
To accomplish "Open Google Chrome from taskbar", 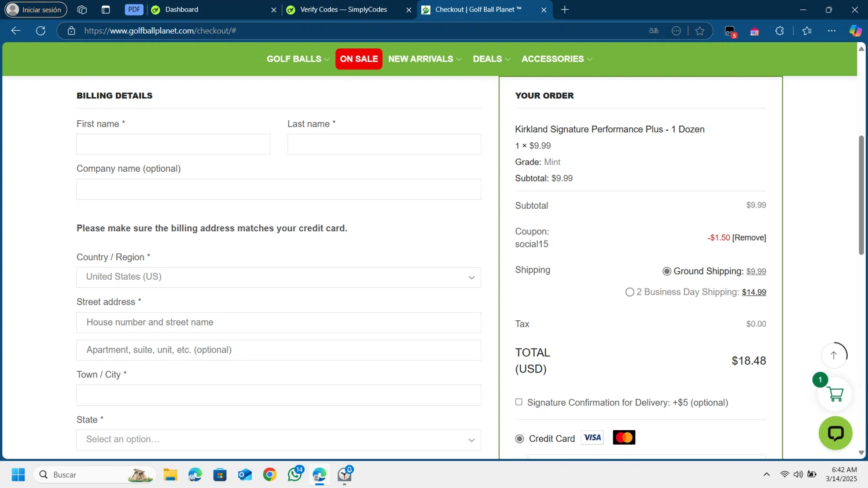I will 270,475.
